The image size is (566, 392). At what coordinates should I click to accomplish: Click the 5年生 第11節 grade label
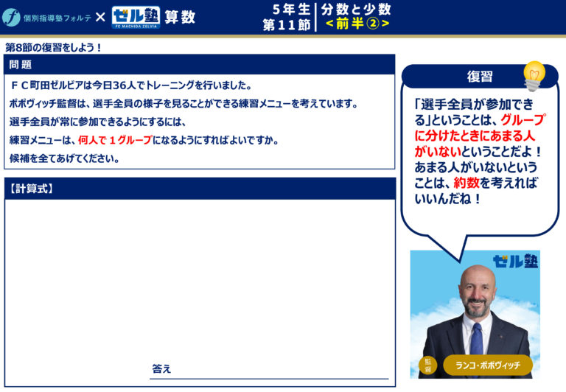tap(287, 17)
